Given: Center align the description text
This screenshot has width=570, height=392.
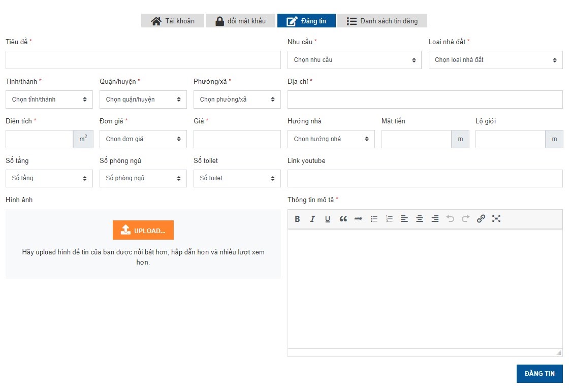Looking at the screenshot, I should click(x=420, y=219).
